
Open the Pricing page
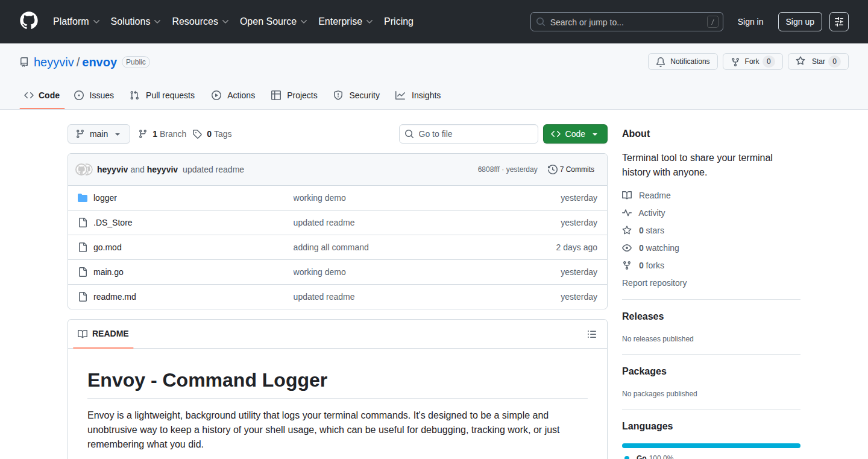(x=398, y=22)
